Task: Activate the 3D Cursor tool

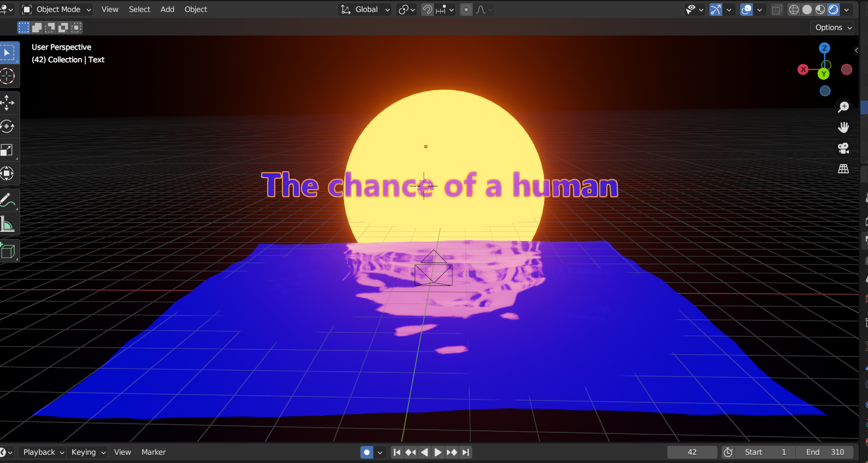Action: click(8, 76)
